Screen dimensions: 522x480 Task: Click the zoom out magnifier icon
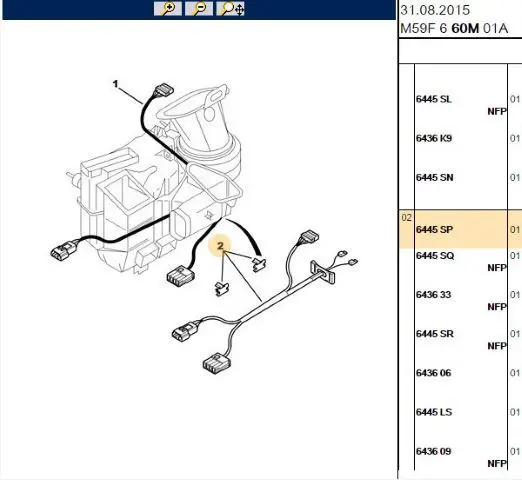199,9
